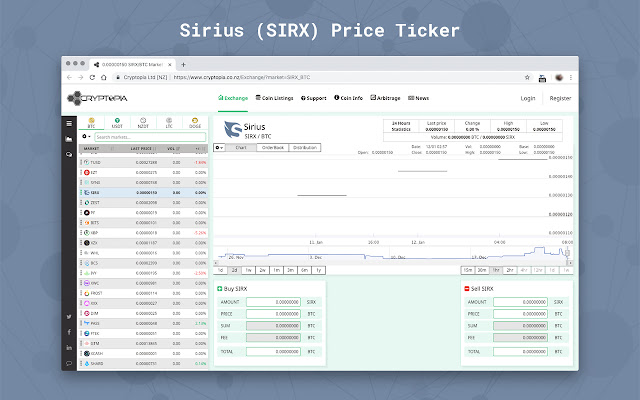Screen dimensions: 640x400
Task: Click the FROST coin icon in market list
Action: (87, 293)
